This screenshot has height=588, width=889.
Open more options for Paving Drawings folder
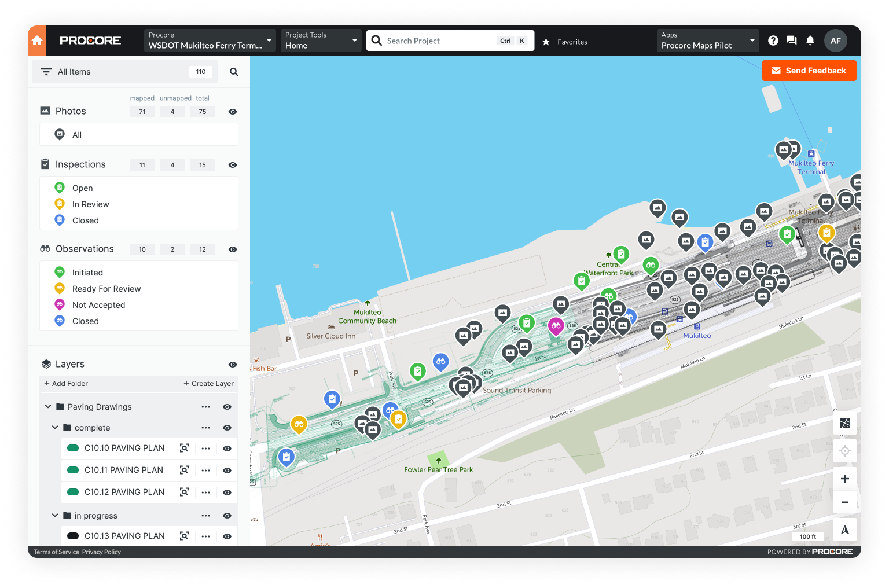[x=205, y=407]
